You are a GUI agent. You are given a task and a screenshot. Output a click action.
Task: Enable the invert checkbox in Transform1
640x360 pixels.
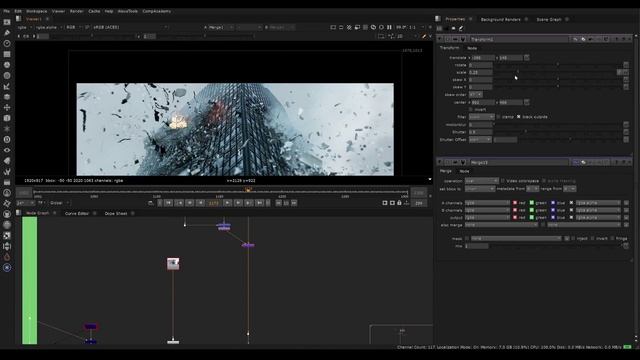tap(471, 109)
